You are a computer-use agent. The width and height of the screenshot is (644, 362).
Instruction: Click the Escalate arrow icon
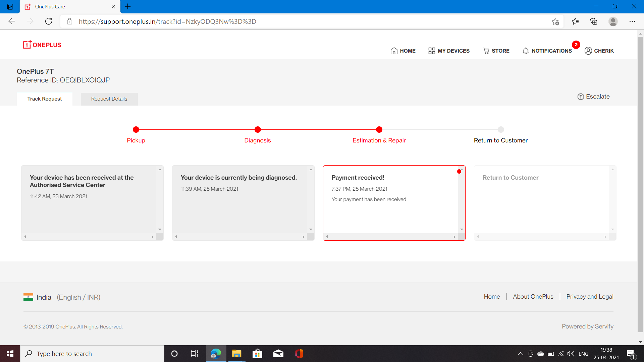[581, 97]
